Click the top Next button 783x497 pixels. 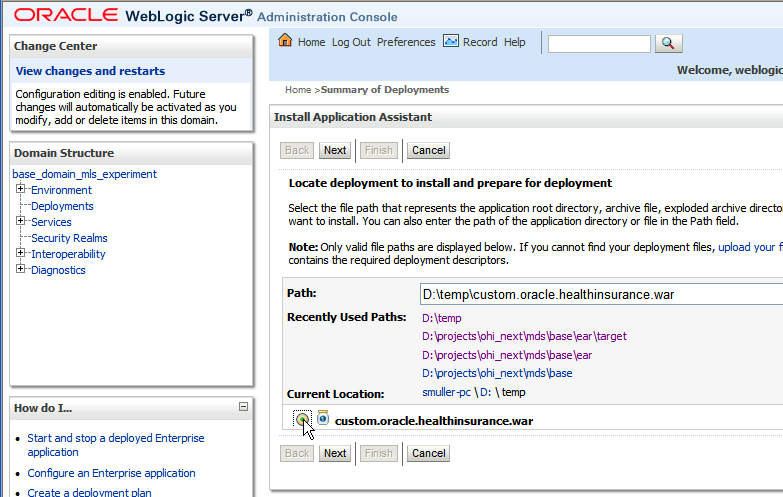335,150
